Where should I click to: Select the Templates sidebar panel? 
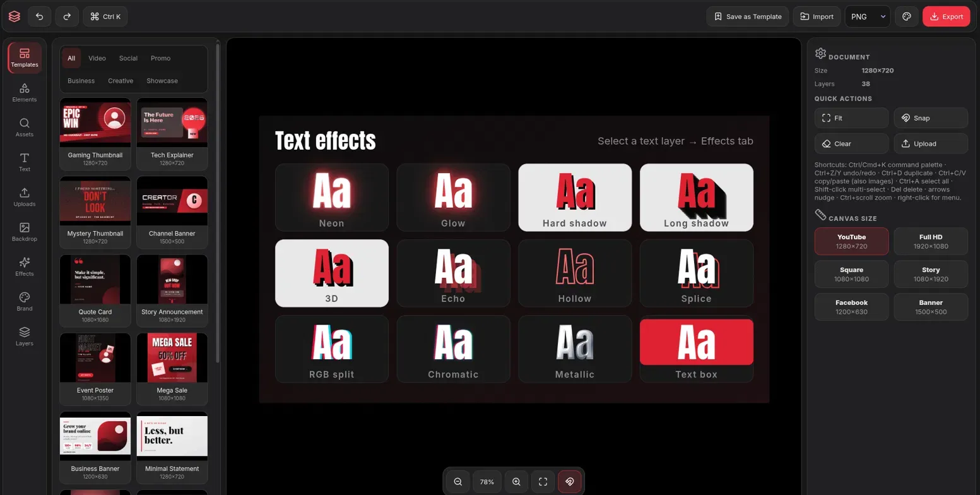(25, 58)
